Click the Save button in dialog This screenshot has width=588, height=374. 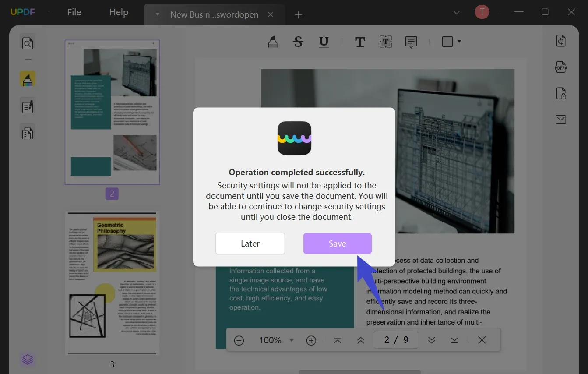tap(338, 243)
